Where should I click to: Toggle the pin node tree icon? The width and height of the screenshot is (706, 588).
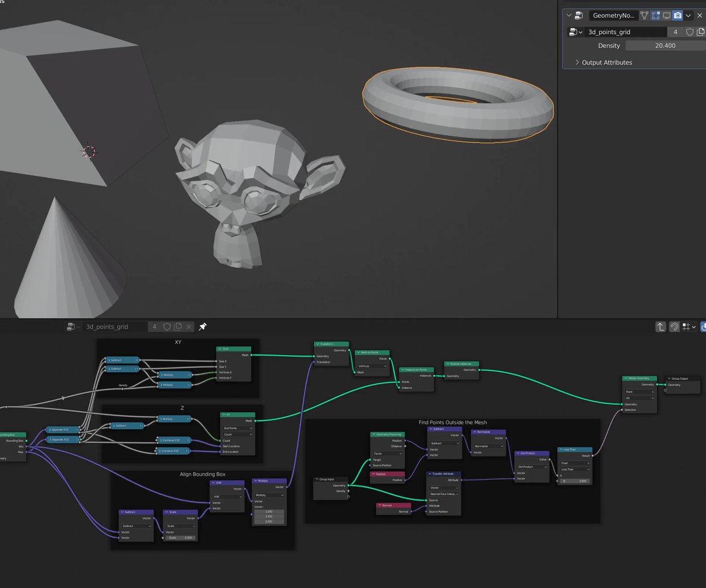tap(202, 326)
